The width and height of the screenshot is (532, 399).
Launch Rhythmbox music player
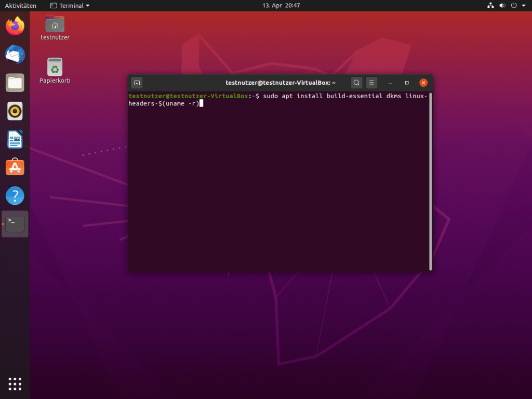coord(15,111)
